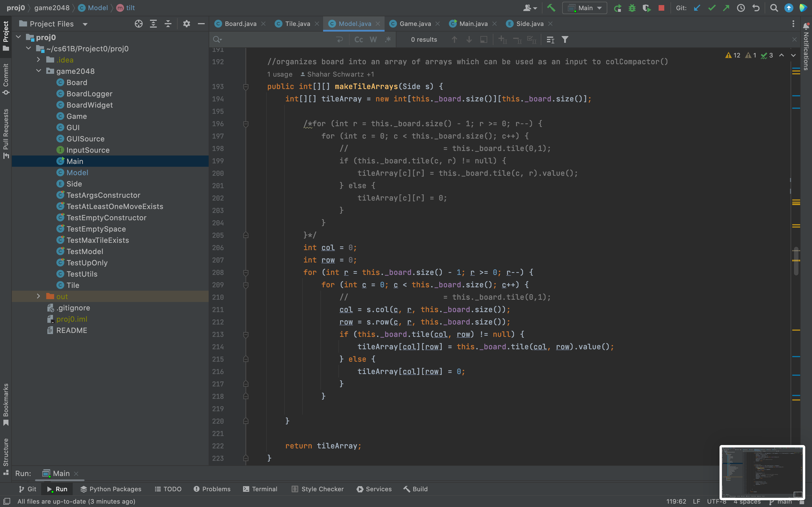Switch to the Side.java tab
This screenshot has width=812, height=507.
click(529, 24)
